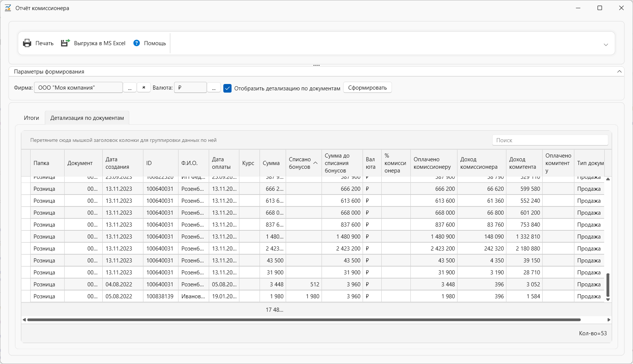Click the Списано бонусов value 512
Viewport: 633px width, 364px height.
pyautogui.click(x=304, y=284)
